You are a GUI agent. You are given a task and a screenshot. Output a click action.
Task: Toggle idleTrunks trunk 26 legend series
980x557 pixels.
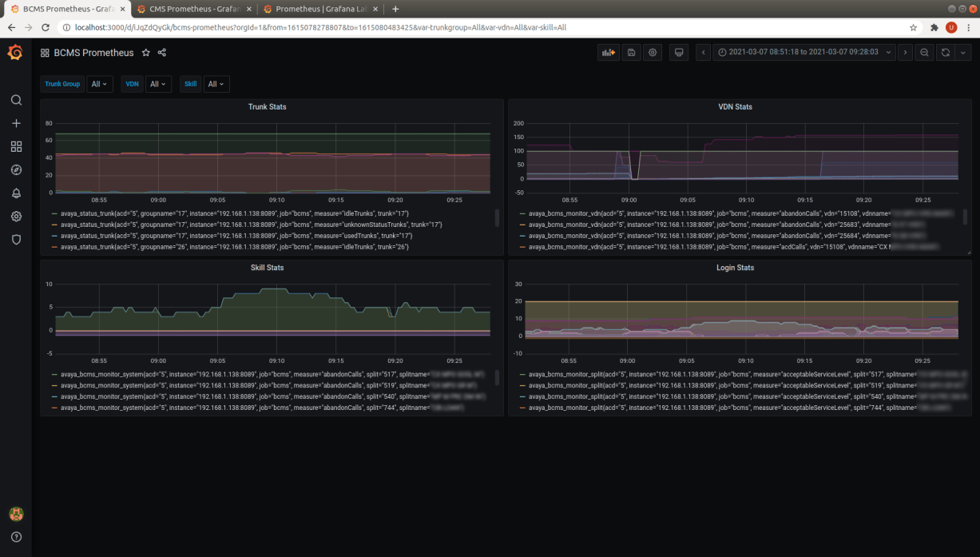[x=235, y=247]
